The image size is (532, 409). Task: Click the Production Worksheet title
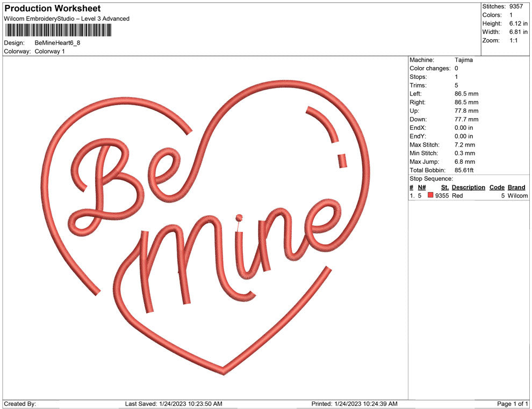(x=52, y=9)
